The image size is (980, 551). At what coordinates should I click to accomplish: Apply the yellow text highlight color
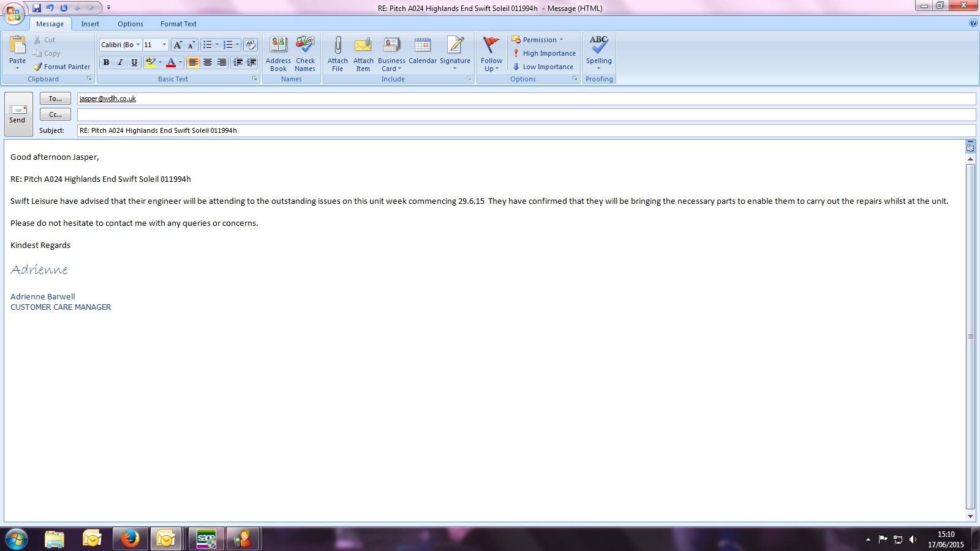coord(150,62)
